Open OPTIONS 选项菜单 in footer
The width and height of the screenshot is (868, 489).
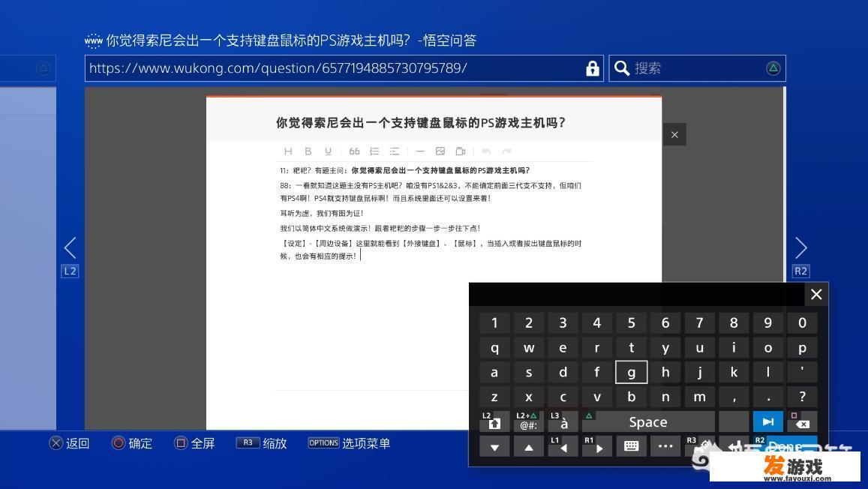click(x=350, y=444)
